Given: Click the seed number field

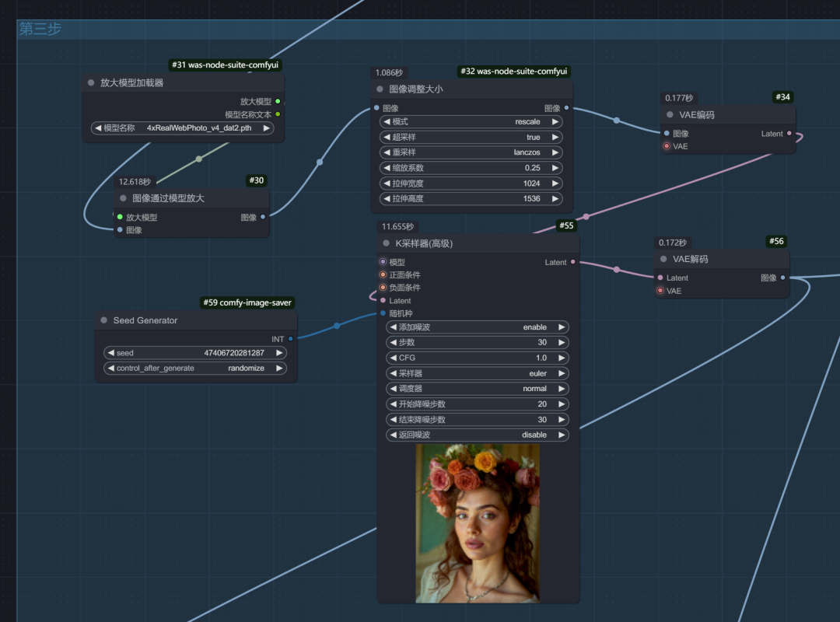Looking at the screenshot, I should (234, 352).
